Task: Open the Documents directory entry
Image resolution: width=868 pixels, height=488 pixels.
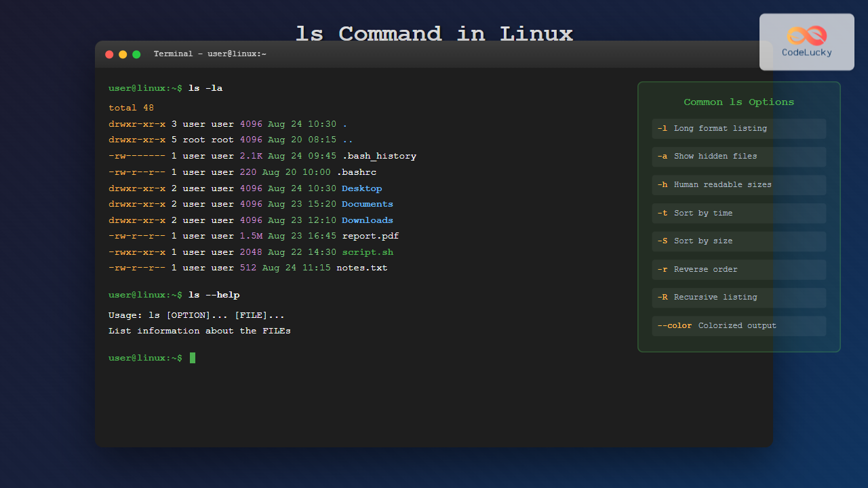Action: 367,204
